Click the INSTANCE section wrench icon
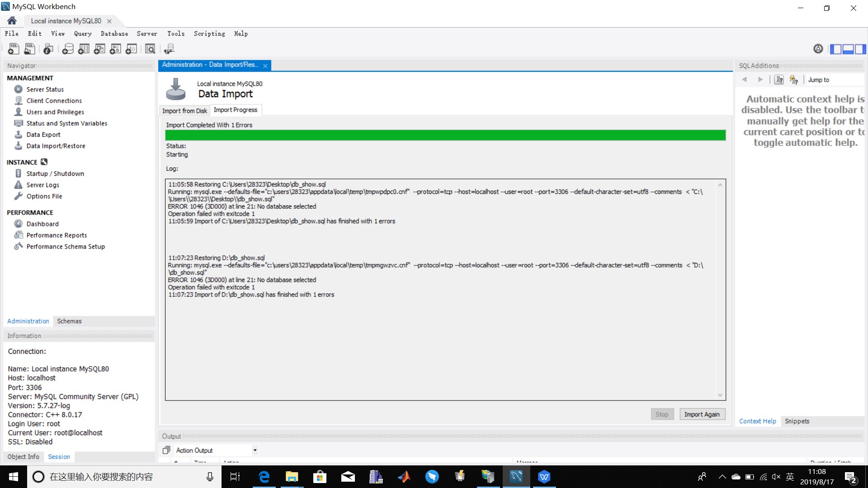The width and height of the screenshot is (868, 488). 44,162
